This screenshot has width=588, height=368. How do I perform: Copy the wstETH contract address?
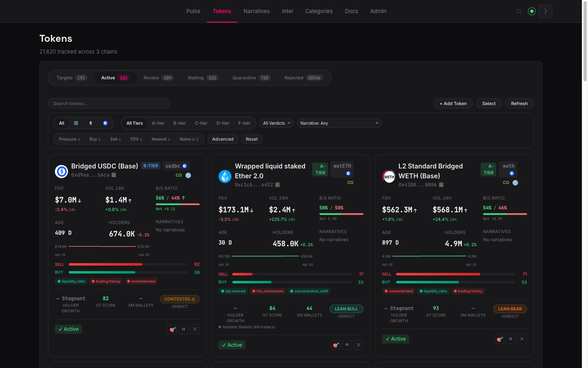(x=278, y=185)
